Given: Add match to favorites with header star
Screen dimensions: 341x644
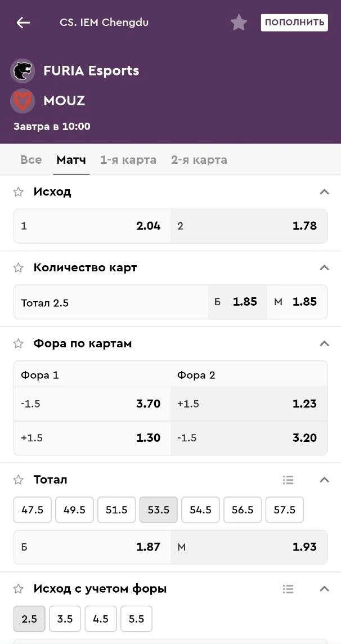Looking at the screenshot, I should 239,23.
